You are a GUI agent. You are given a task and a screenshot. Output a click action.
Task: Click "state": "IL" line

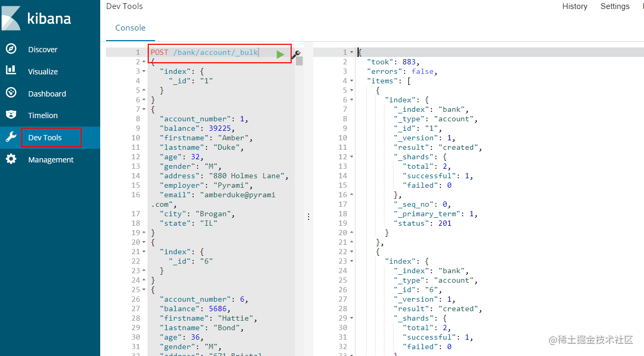click(188, 223)
